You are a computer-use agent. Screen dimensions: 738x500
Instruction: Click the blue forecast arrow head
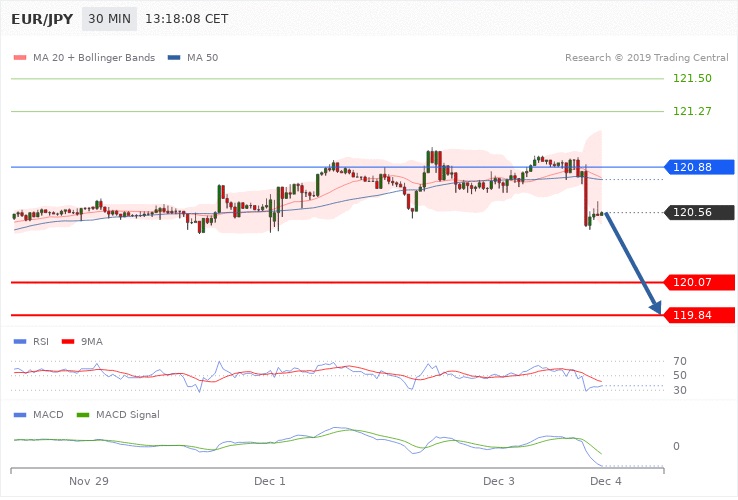[x=658, y=309]
